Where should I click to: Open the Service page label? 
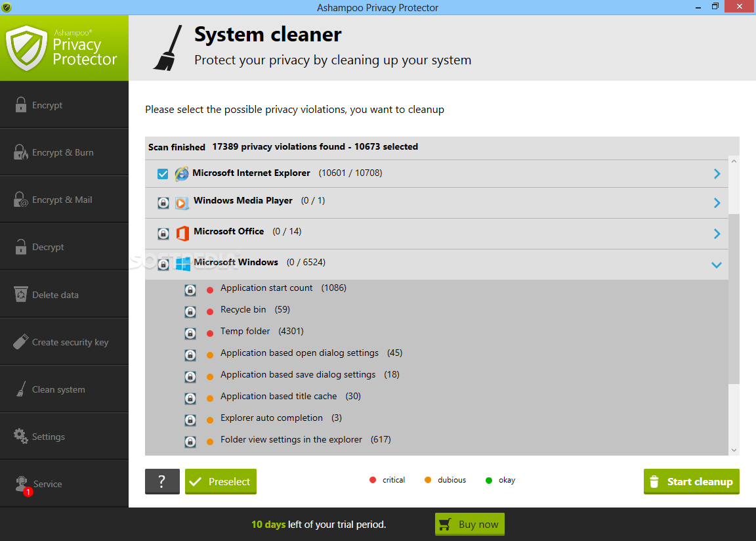48,484
